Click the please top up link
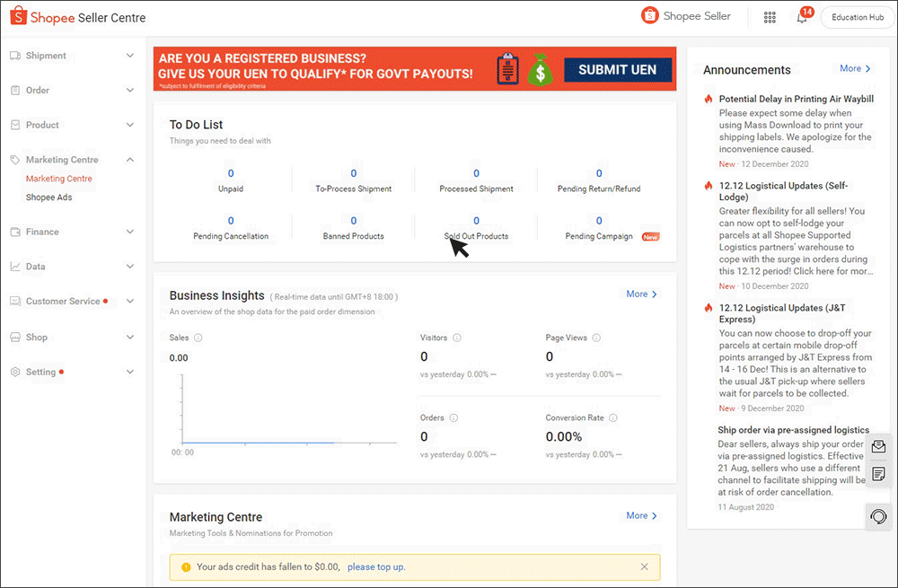The width and height of the screenshot is (898, 588). coord(376,566)
